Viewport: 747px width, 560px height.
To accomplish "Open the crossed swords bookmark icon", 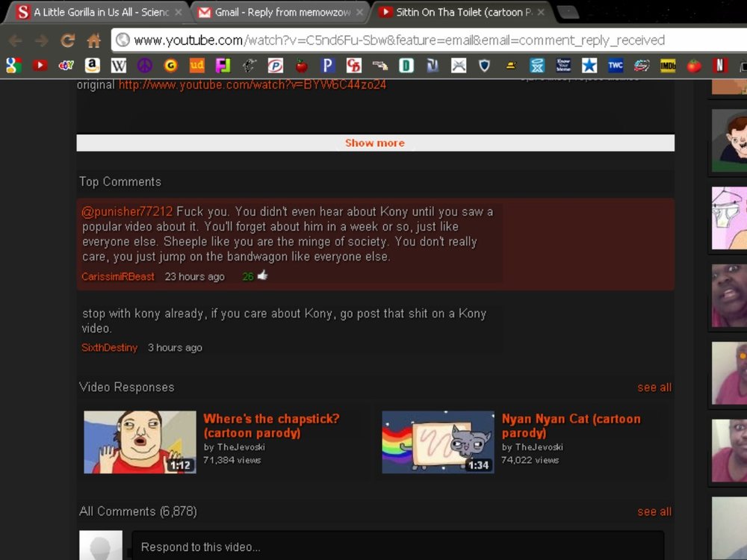I will (x=459, y=65).
